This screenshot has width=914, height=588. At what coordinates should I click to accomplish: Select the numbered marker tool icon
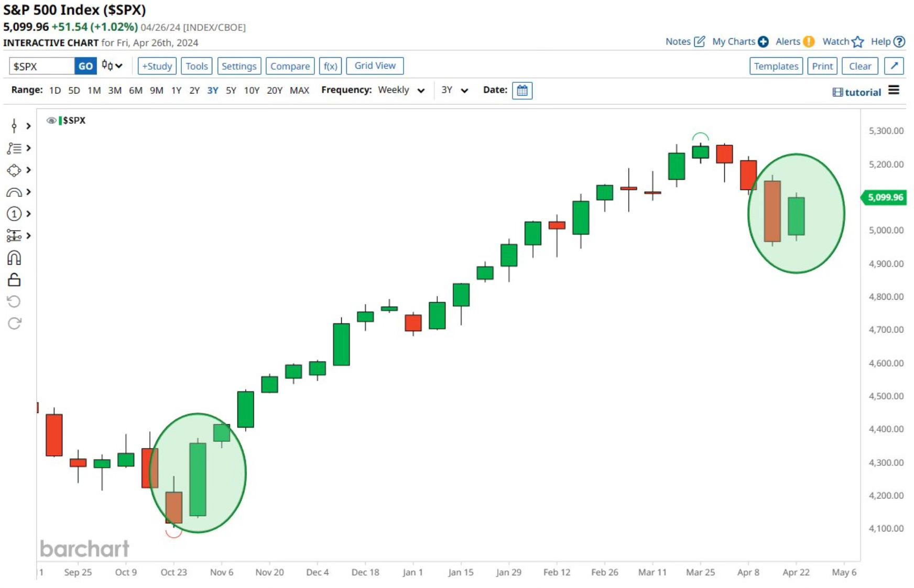point(14,214)
